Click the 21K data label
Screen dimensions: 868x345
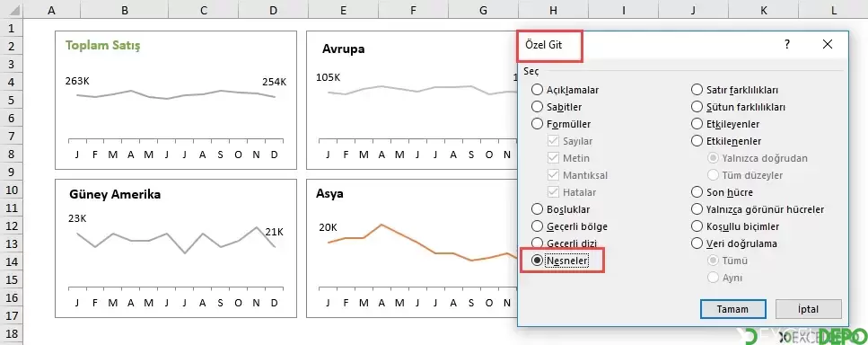tap(274, 232)
